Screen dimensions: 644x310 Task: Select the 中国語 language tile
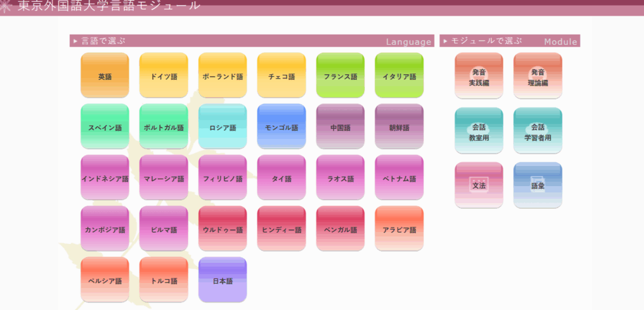point(340,126)
